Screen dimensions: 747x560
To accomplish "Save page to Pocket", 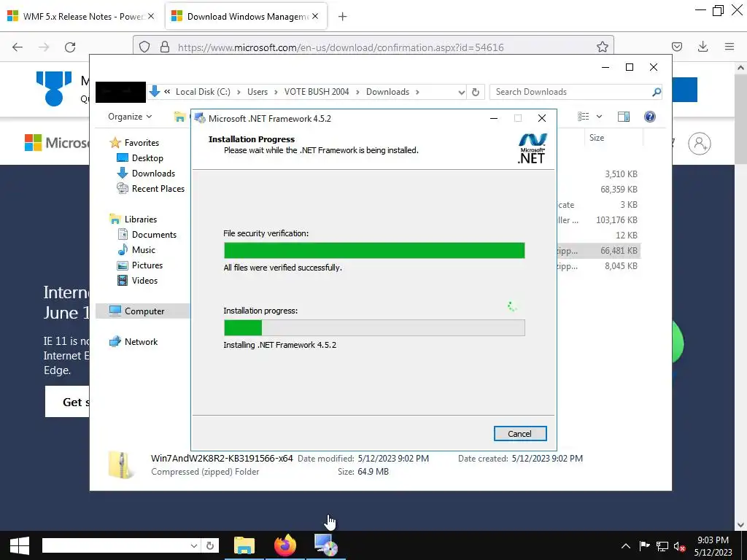I will pos(676,47).
